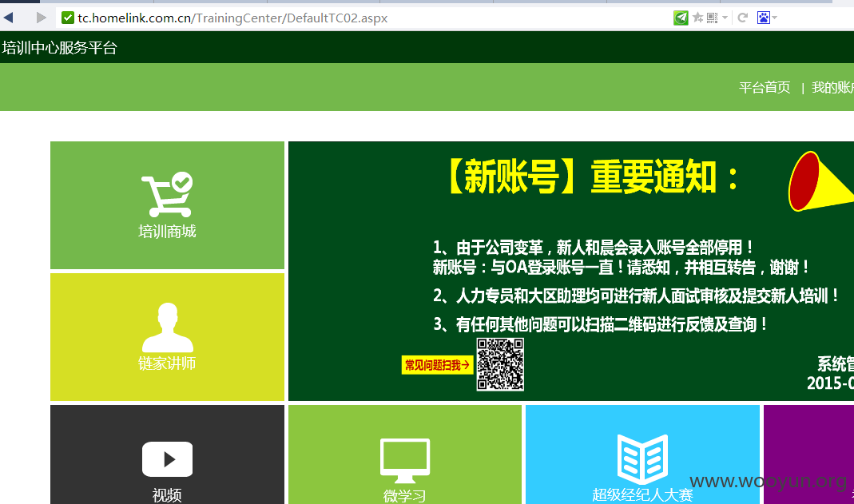
Task: Click the 培训中心服务平台 header title
Action: tap(59, 48)
